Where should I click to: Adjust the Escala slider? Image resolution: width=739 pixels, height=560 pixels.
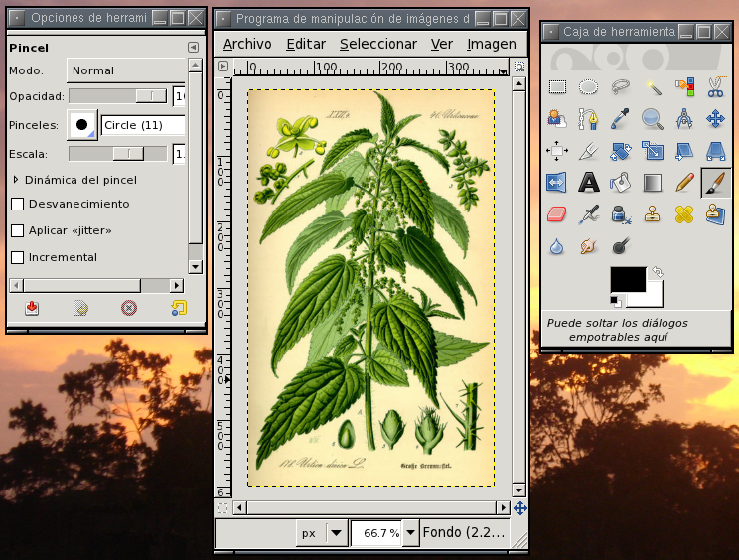[x=117, y=154]
